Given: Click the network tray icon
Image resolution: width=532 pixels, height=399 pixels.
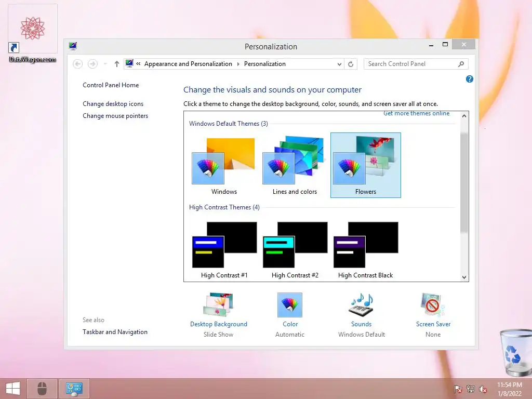Looking at the screenshot, I should [471, 389].
